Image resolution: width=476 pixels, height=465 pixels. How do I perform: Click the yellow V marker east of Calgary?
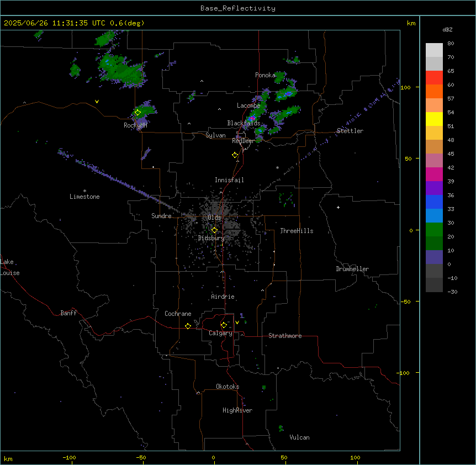click(x=237, y=323)
